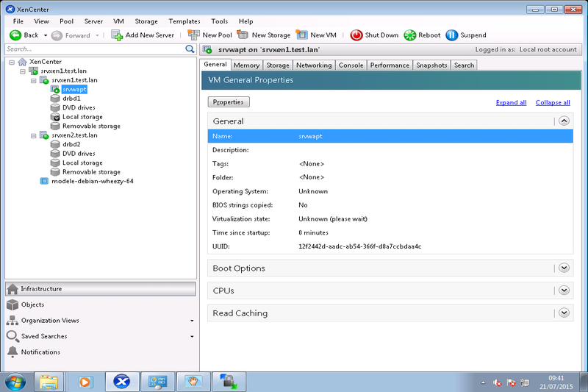This screenshot has width=588, height=392.
Task: Click the modele-debian-wheezy-64 template icon
Action: click(44, 181)
